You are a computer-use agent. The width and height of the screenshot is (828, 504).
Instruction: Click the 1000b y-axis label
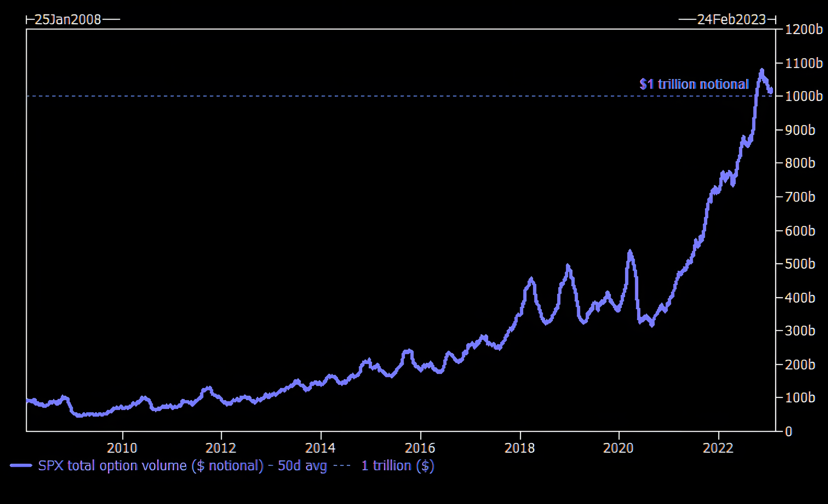pos(804,96)
